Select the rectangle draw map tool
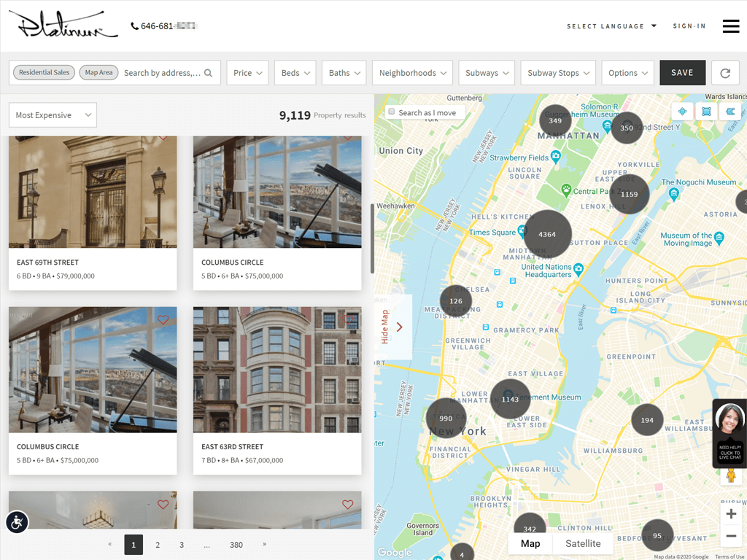The image size is (747, 560). coord(706,112)
